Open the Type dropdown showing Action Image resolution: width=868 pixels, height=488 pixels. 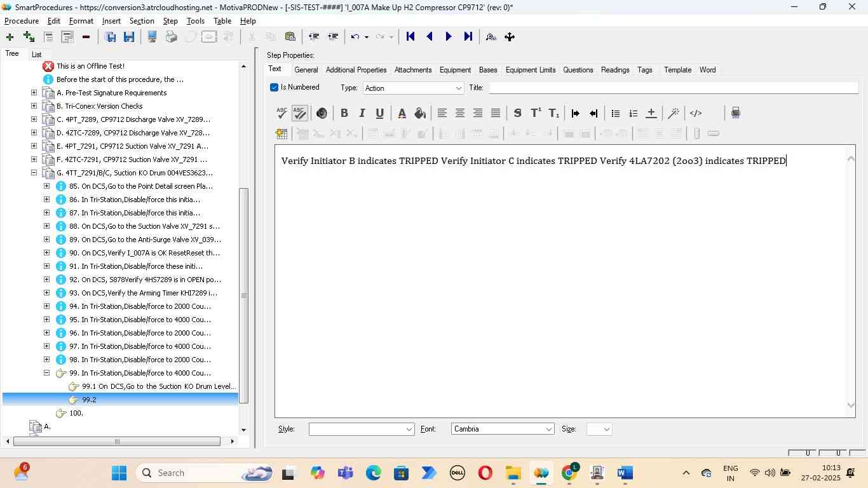tap(413, 88)
